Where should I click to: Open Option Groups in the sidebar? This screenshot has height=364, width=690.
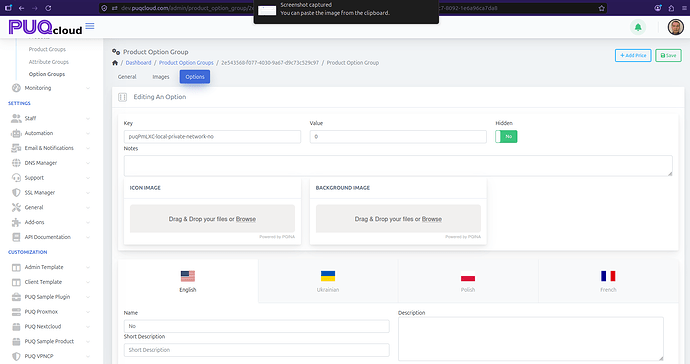tap(47, 74)
